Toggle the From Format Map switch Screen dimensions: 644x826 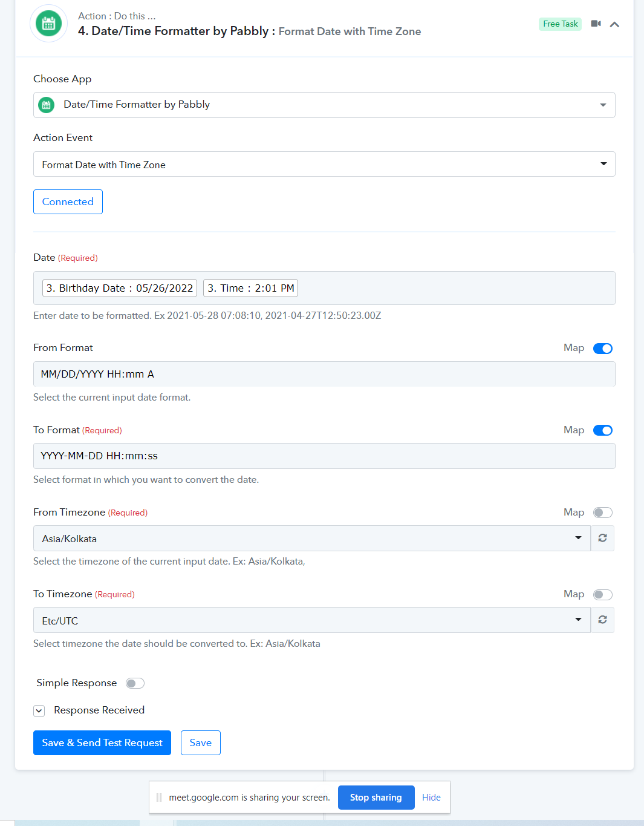[603, 348]
